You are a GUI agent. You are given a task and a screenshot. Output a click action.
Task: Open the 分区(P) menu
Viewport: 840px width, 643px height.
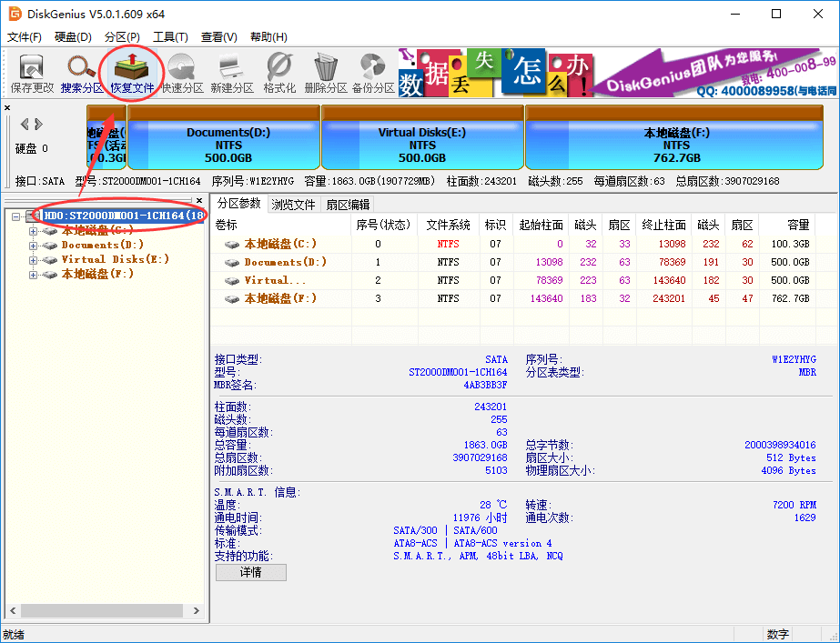tap(122, 37)
